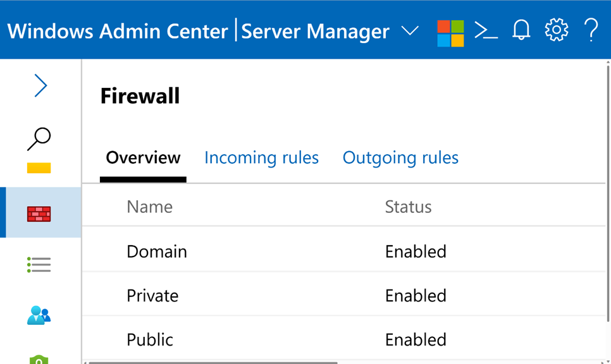Select the Firewall brick wall icon
Screen dimensions: 611x364
point(39,214)
